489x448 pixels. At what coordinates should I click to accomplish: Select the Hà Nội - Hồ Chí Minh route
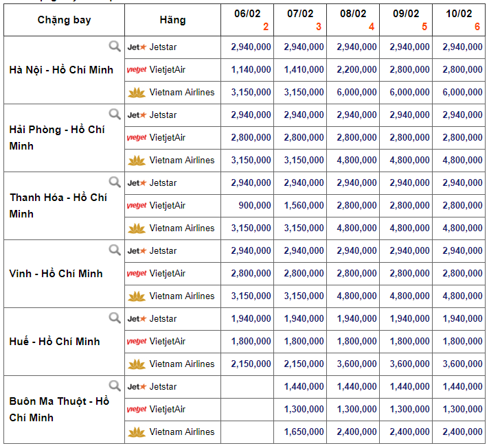(61, 70)
